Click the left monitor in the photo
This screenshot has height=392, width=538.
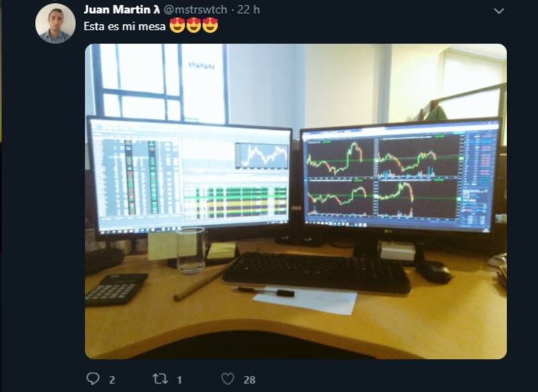click(x=190, y=175)
